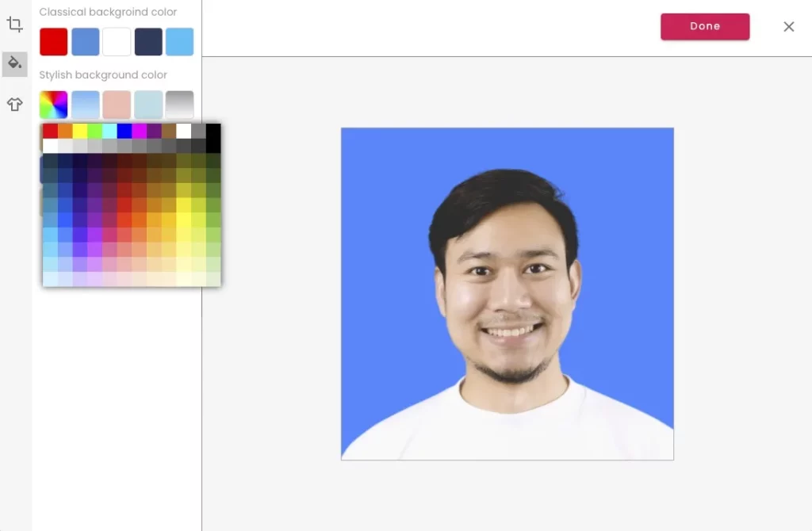Pick dark purple in the palette's top row
Viewport: 812px width, 531px height.
click(x=154, y=131)
